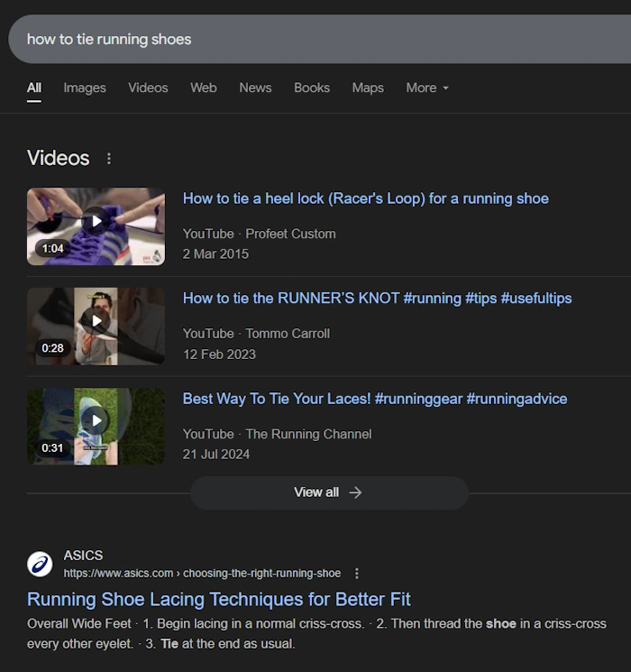Click 'YouTube · The Running Channel' source text
This screenshot has width=631, height=672.
tap(277, 434)
